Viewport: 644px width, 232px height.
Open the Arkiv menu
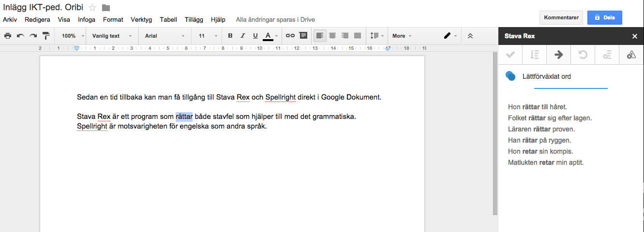pyautogui.click(x=11, y=20)
